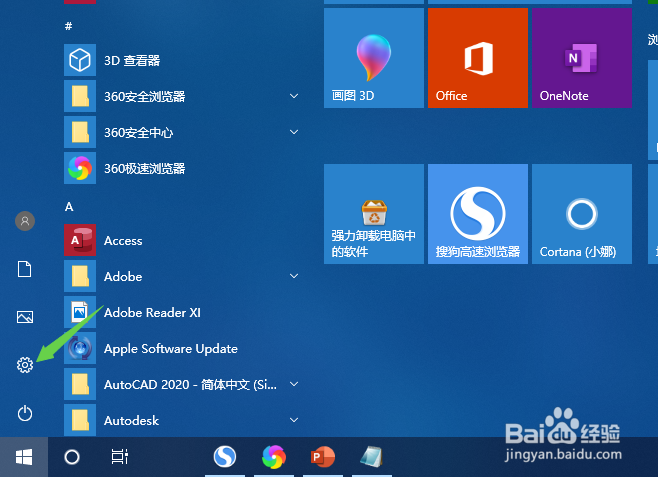The width and height of the screenshot is (658, 477).
Task: Expand the Adobe folder chevron
Action: click(294, 276)
